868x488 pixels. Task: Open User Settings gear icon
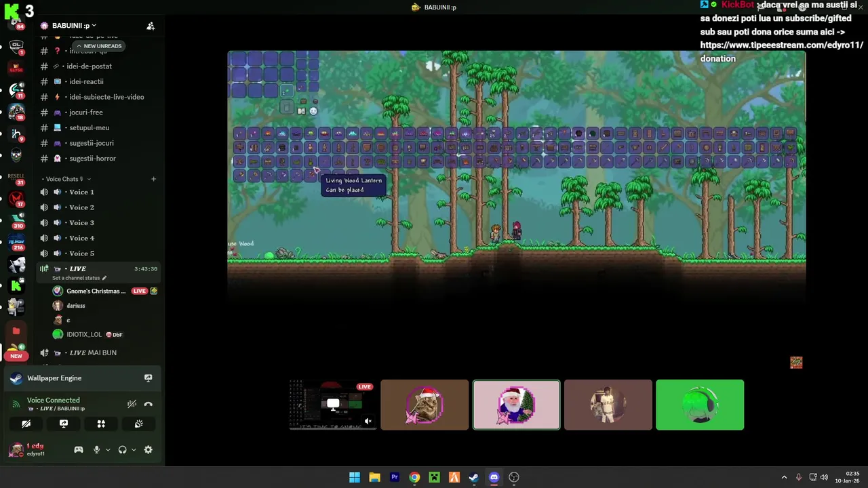[x=148, y=449]
